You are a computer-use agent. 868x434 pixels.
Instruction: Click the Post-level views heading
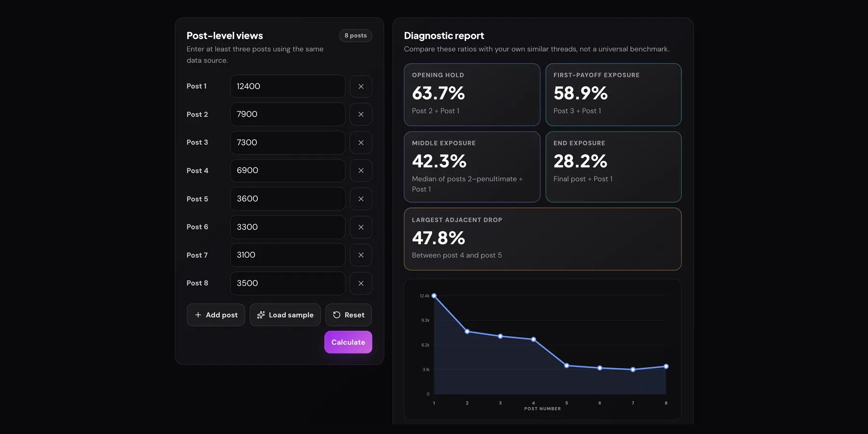click(225, 36)
